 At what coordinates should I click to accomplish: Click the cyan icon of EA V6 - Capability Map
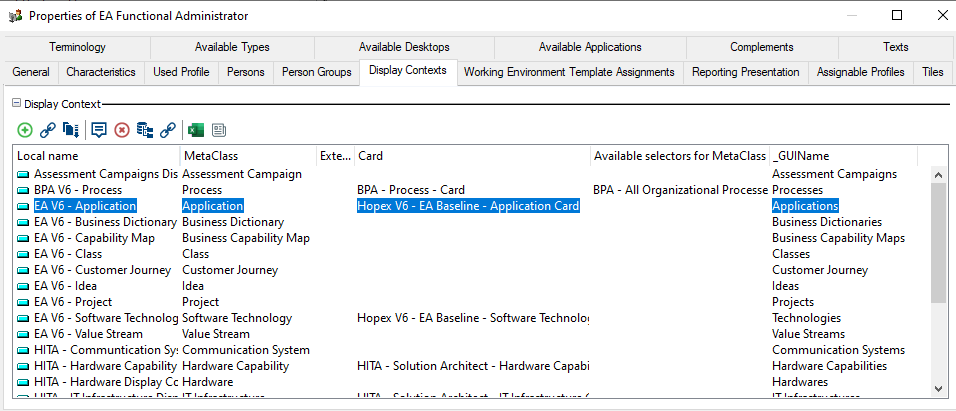point(23,238)
